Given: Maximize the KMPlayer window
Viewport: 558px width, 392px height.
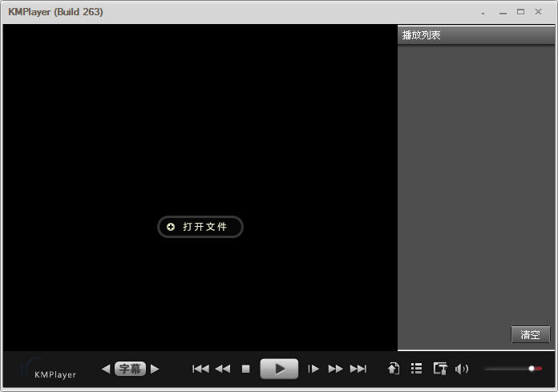Looking at the screenshot, I should pos(520,12).
